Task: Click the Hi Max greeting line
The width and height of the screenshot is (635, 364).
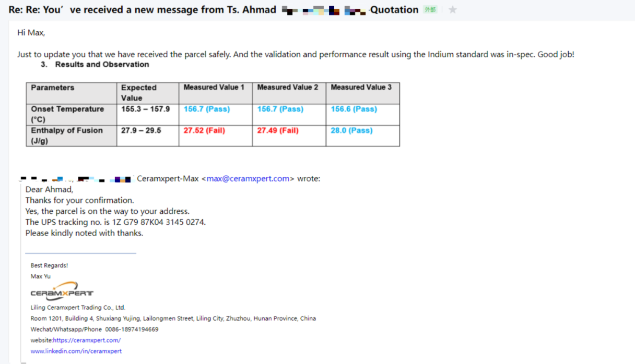Action: tap(31, 32)
